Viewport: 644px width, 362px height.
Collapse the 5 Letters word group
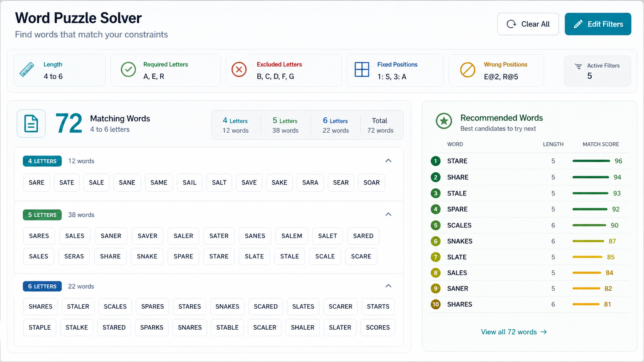(x=388, y=214)
